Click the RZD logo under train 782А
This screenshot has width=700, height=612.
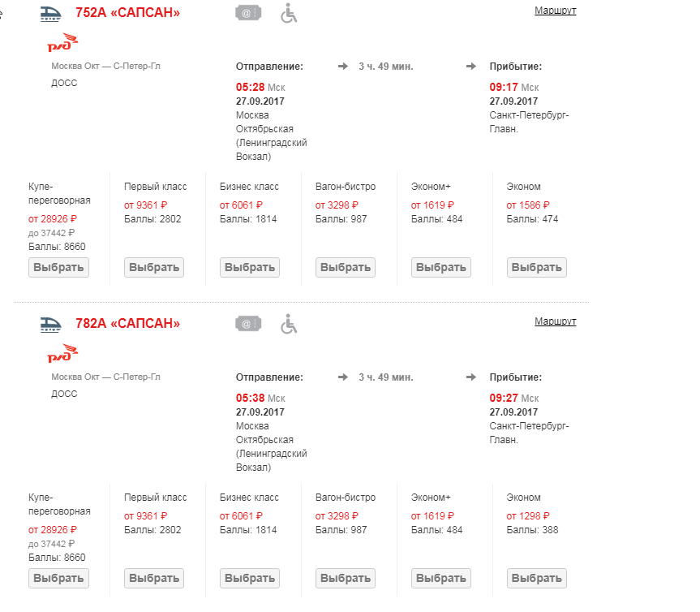tap(62, 354)
